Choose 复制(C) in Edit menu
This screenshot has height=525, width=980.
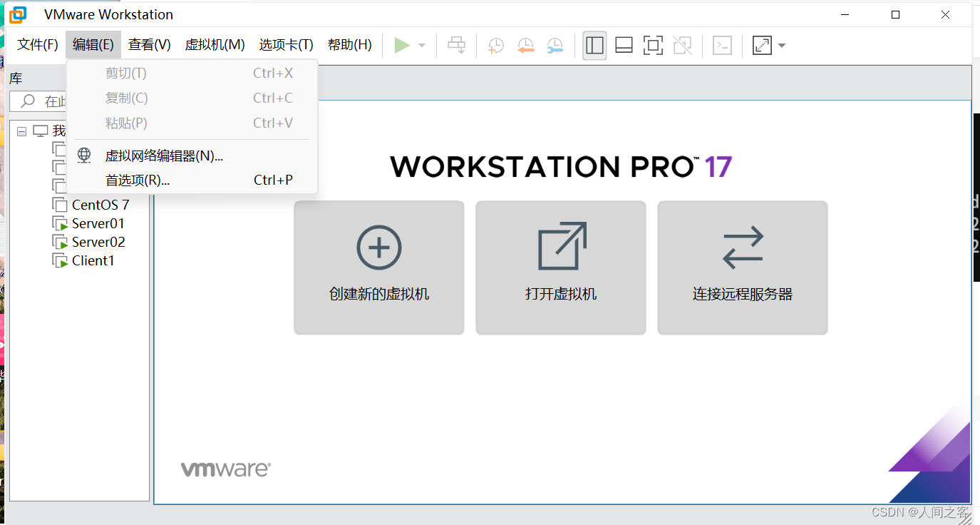(192, 98)
